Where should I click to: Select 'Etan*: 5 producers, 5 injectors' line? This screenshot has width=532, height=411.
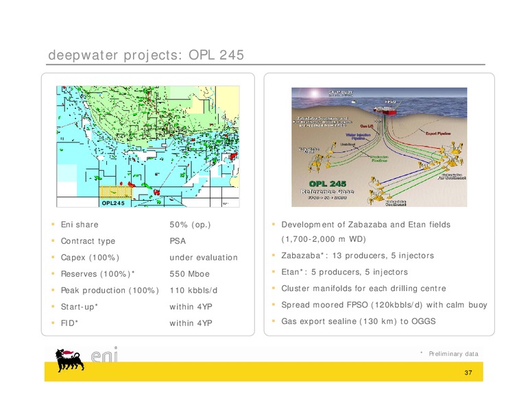tap(344, 272)
